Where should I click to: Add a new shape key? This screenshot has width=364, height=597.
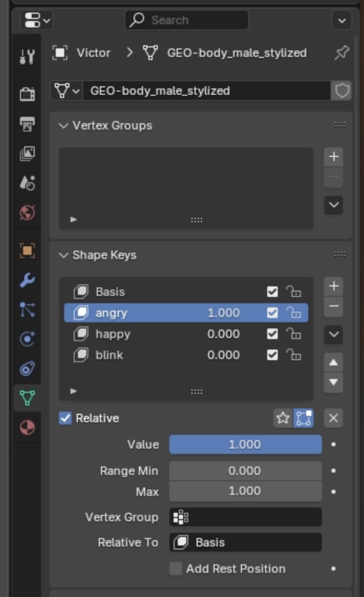[333, 286]
